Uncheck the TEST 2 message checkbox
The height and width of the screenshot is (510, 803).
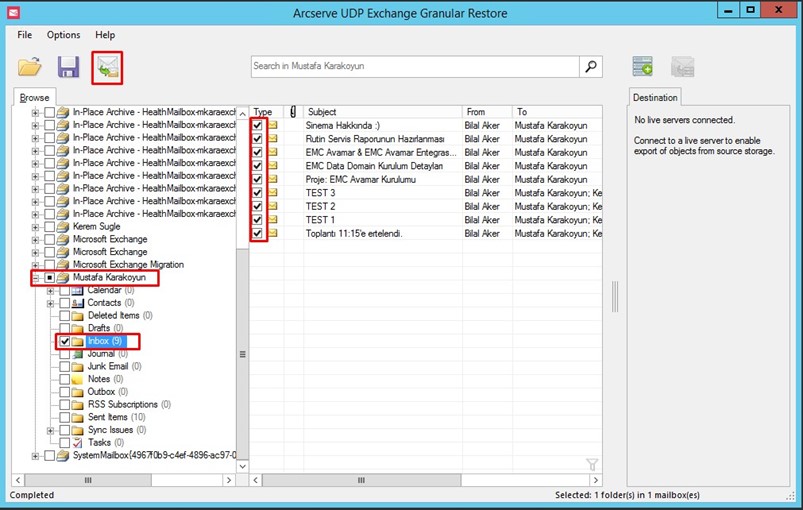click(257, 206)
